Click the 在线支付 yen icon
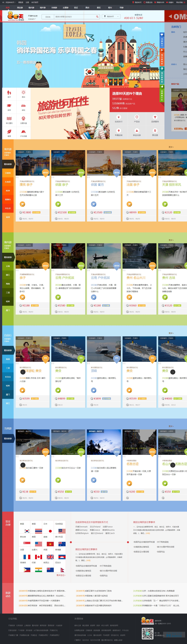This screenshot has height=644, width=187. pos(119,117)
